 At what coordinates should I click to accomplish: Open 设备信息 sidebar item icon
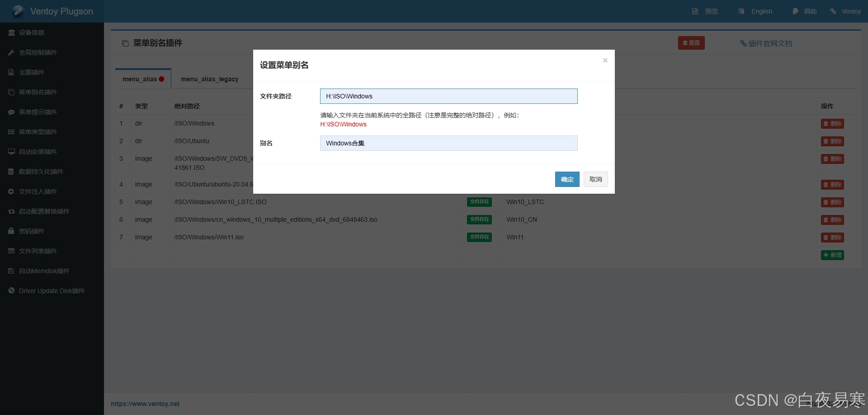click(11, 33)
